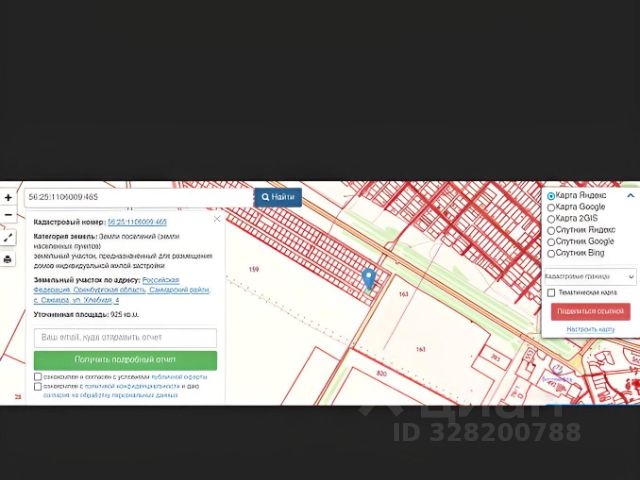Select Спутник Google radio option
Image resolution: width=640 pixels, height=480 pixels.
click(551, 242)
